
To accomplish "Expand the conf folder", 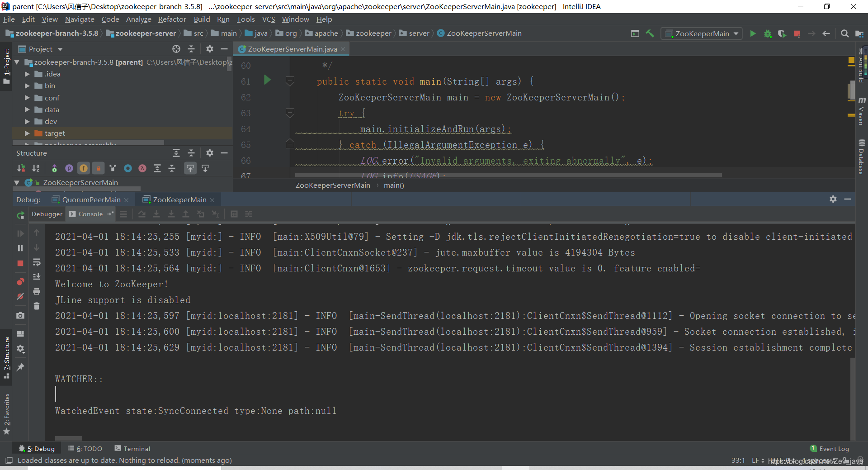I will [x=27, y=98].
